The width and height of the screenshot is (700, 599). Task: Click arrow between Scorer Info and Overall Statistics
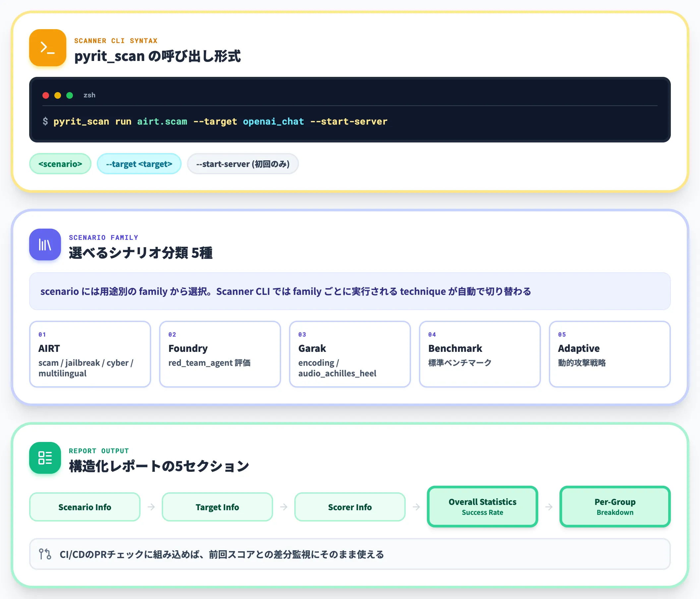coord(416,507)
